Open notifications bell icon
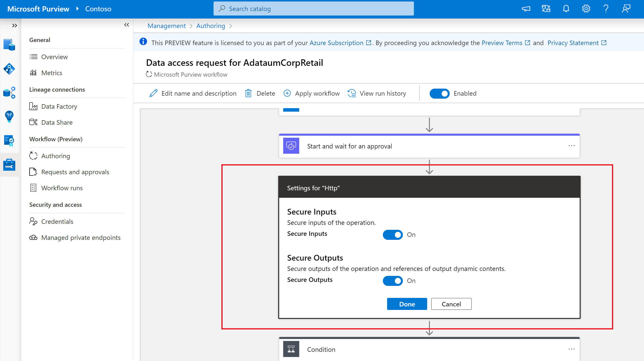The image size is (644, 361). [566, 9]
